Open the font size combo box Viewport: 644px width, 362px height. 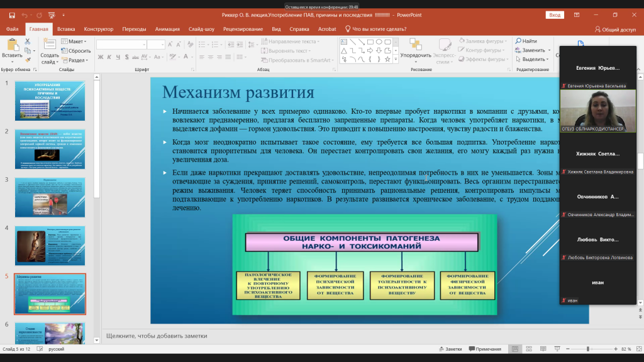point(156,45)
